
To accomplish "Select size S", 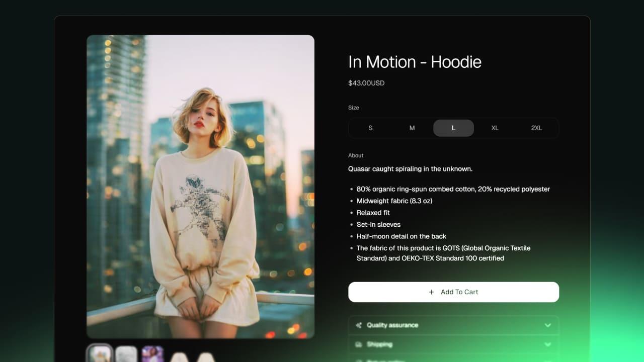I will [371, 128].
